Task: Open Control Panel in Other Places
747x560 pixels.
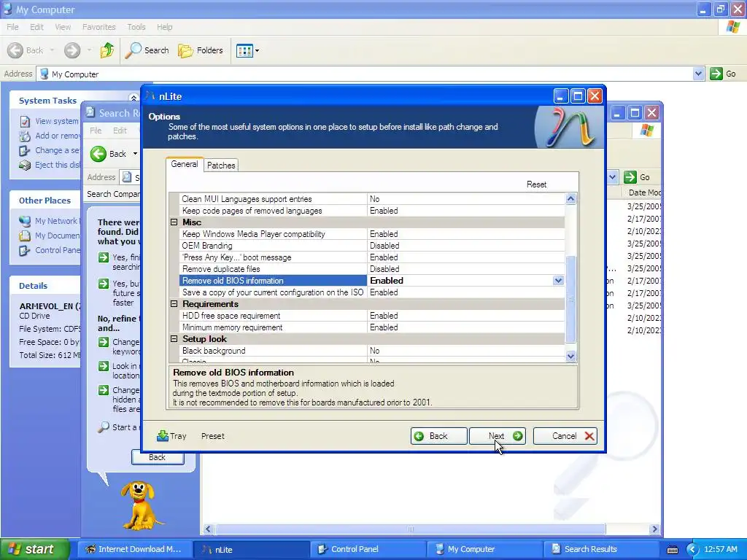Action: pos(50,250)
